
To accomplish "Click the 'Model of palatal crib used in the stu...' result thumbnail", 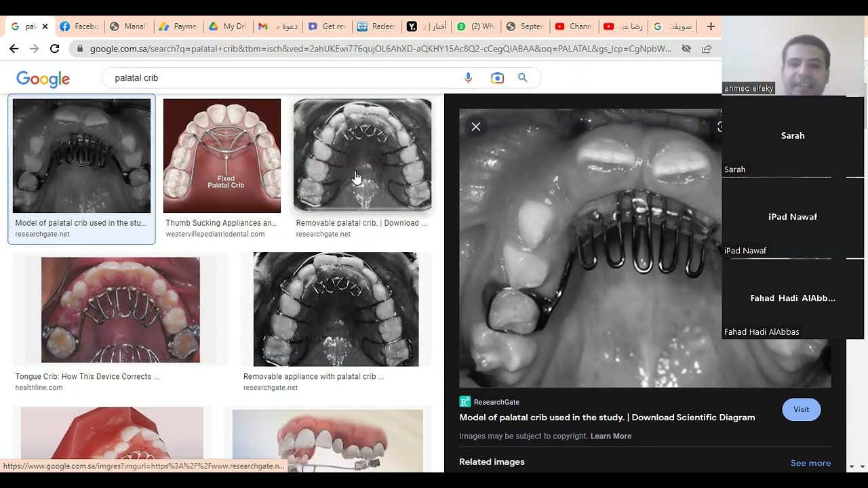I will click(x=81, y=156).
